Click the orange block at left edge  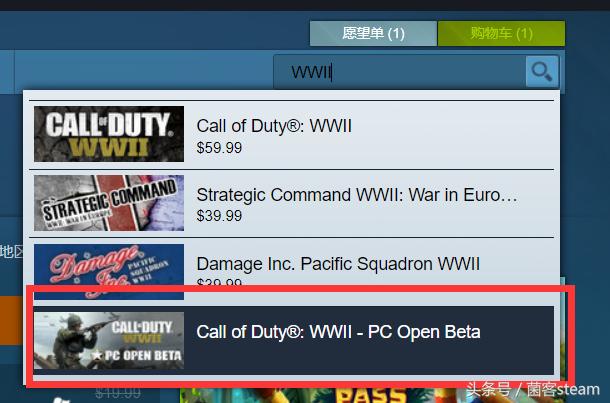12,320
